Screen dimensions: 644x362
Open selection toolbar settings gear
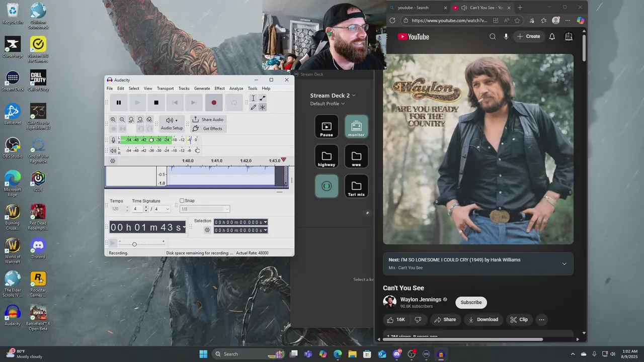207,230
